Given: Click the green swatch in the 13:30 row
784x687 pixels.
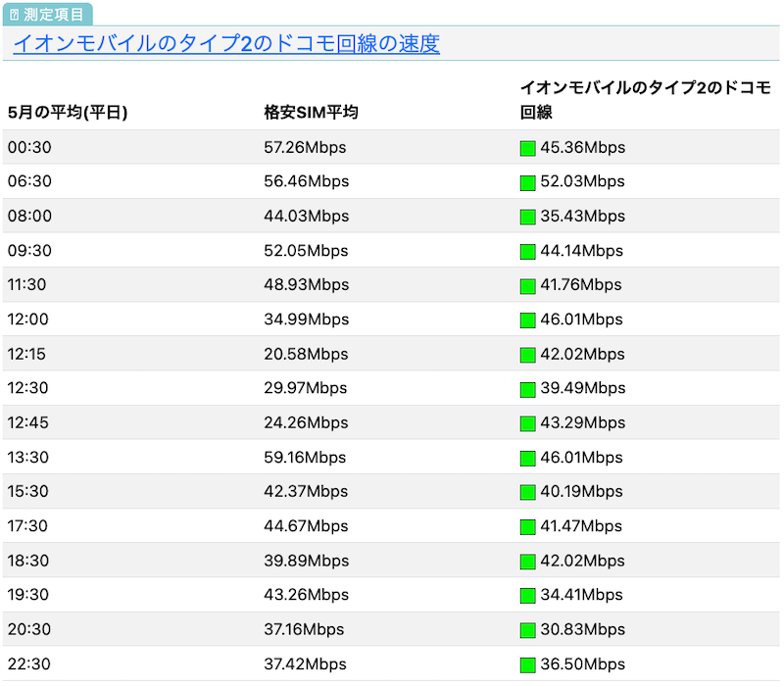Looking at the screenshot, I should pos(527,459).
